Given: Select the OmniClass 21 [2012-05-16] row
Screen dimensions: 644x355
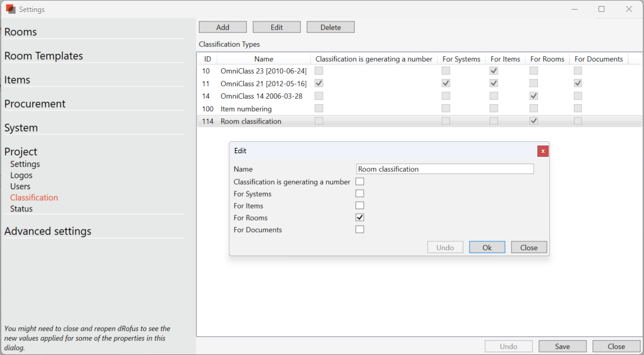Looking at the screenshot, I should point(263,84).
